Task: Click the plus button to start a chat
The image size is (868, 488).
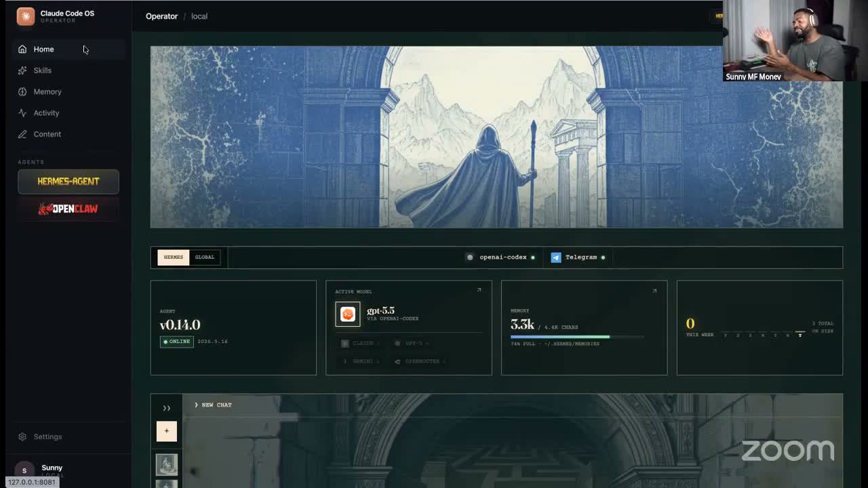Action: [167, 431]
